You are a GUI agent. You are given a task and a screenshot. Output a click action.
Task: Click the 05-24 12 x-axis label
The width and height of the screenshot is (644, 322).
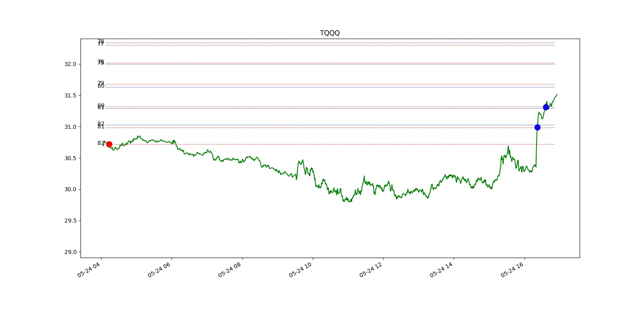click(x=371, y=269)
